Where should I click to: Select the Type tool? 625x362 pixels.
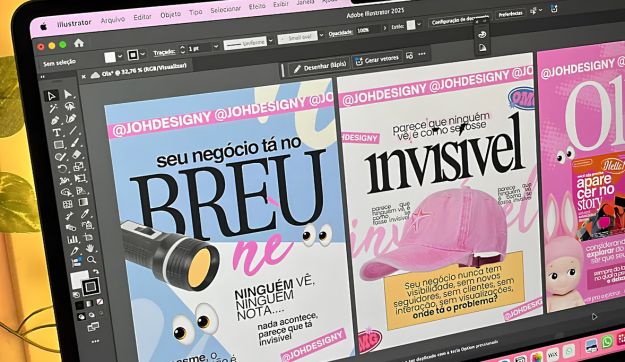pyautogui.click(x=57, y=132)
